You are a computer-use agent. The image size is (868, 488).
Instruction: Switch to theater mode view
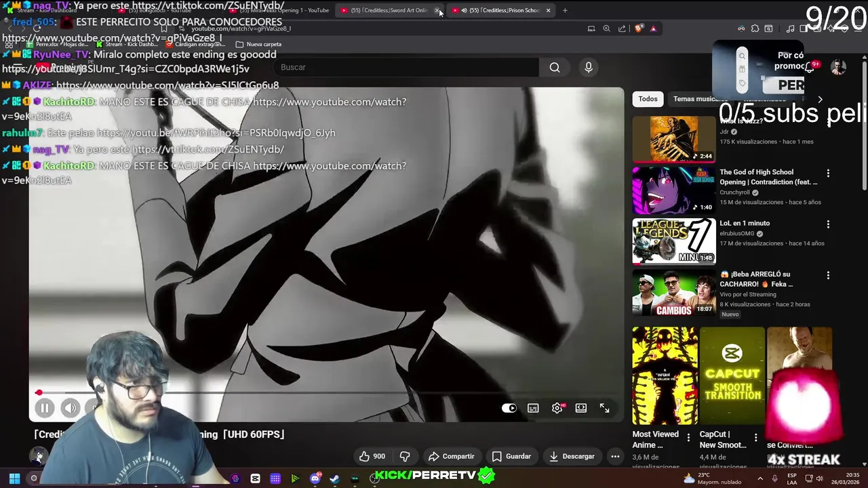click(x=581, y=408)
